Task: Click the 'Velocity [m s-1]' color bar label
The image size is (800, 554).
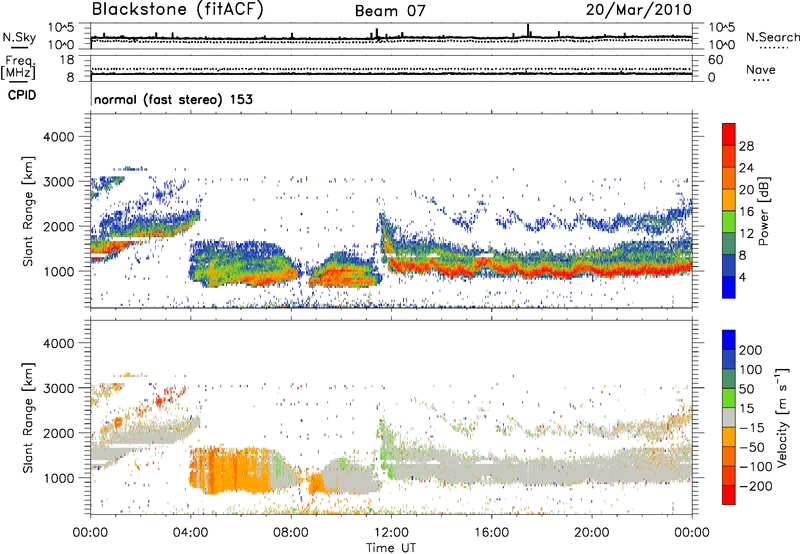Action: (782, 417)
